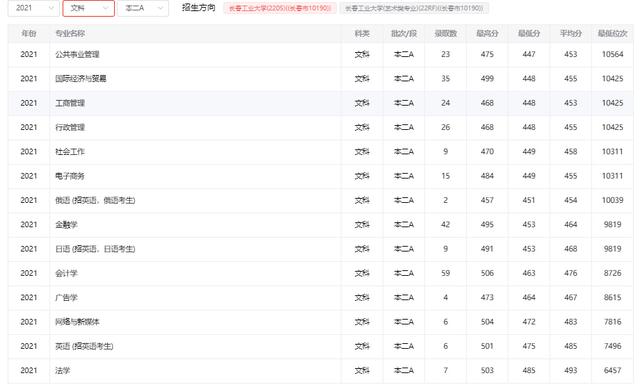Select the red 长春工业大学(2205) enrollment tag
640x387 pixels.
[x=280, y=8]
